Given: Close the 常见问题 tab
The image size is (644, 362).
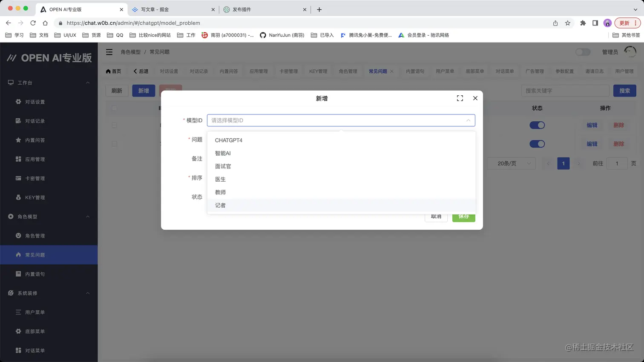Looking at the screenshot, I should point(392,71).
